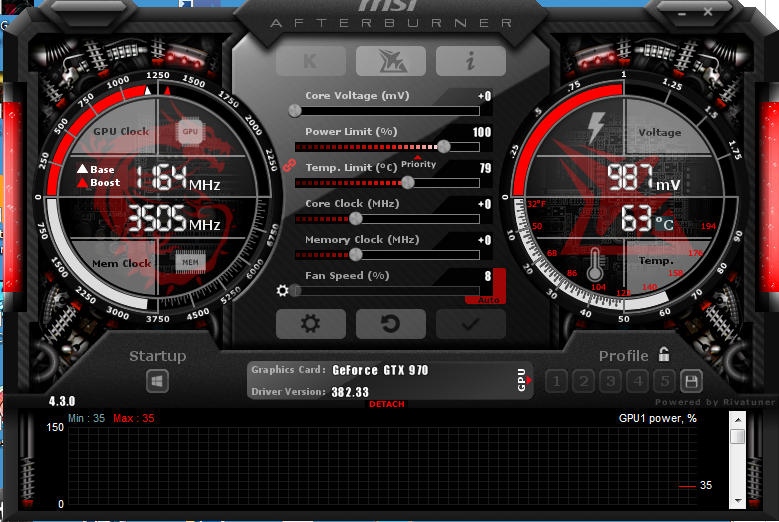Click the Memory Clock value +0
779x522 pixels.
pyautogui.click(x=484, y=240)
